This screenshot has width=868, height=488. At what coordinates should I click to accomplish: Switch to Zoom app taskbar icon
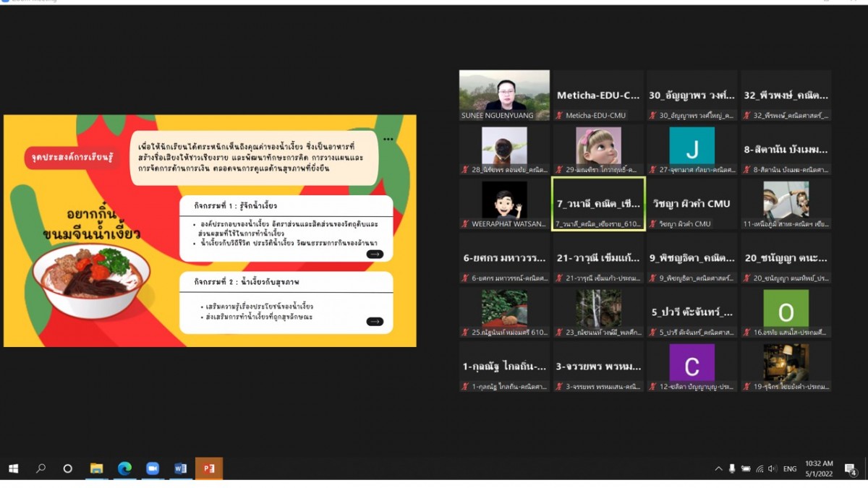153,468
